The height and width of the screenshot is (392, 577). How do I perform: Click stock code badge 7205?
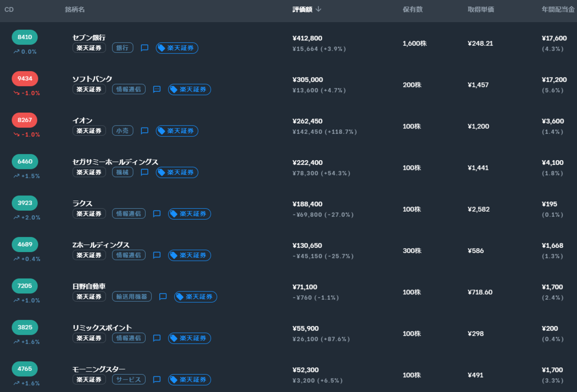pyautogui.click(x=25, y=286)
